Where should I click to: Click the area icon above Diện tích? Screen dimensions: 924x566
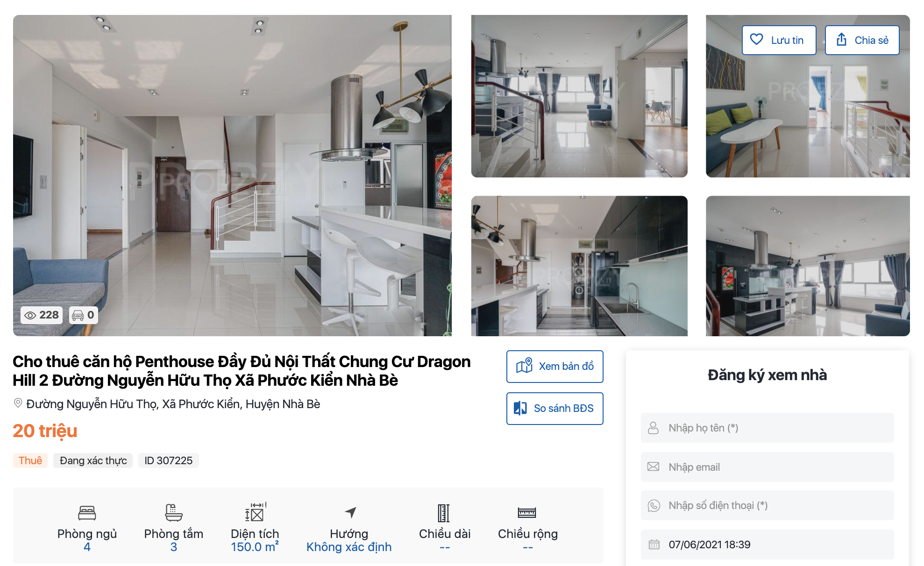click(x=255, y=512)
